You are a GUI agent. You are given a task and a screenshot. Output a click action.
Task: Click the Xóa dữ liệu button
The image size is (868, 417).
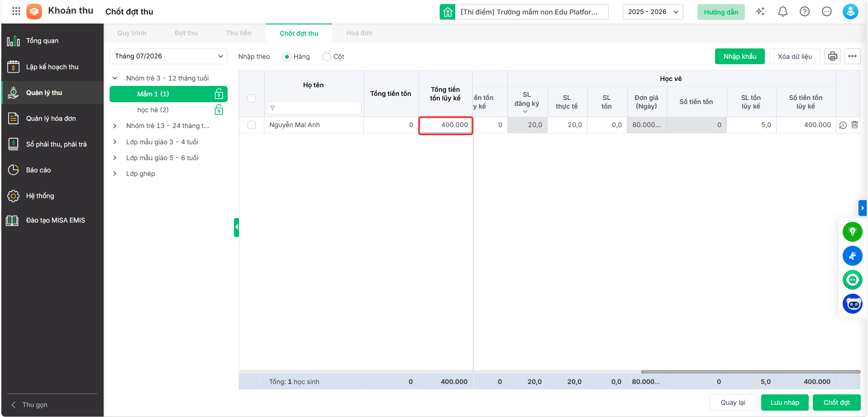tap(795, 57)
